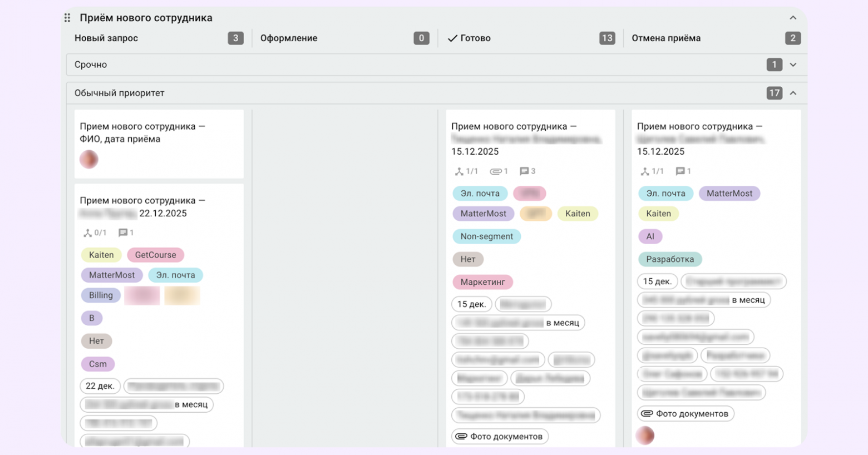Click the drag handle beside Приём нового сотрудника
868x455 pixels.
pos(67,18)
